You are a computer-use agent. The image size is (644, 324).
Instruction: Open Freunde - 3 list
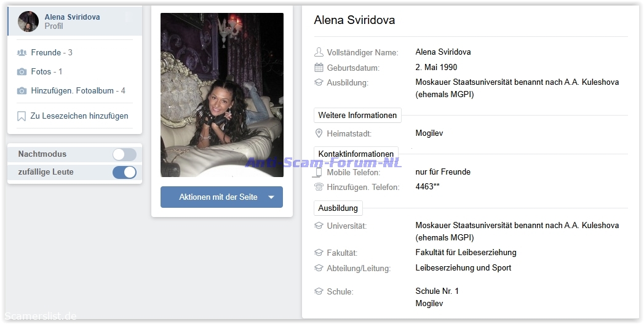(52, 53)
